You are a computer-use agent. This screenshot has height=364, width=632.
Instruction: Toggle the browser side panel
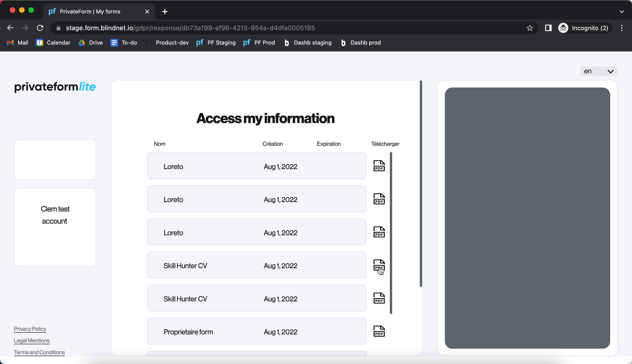[x=548, y=28]
